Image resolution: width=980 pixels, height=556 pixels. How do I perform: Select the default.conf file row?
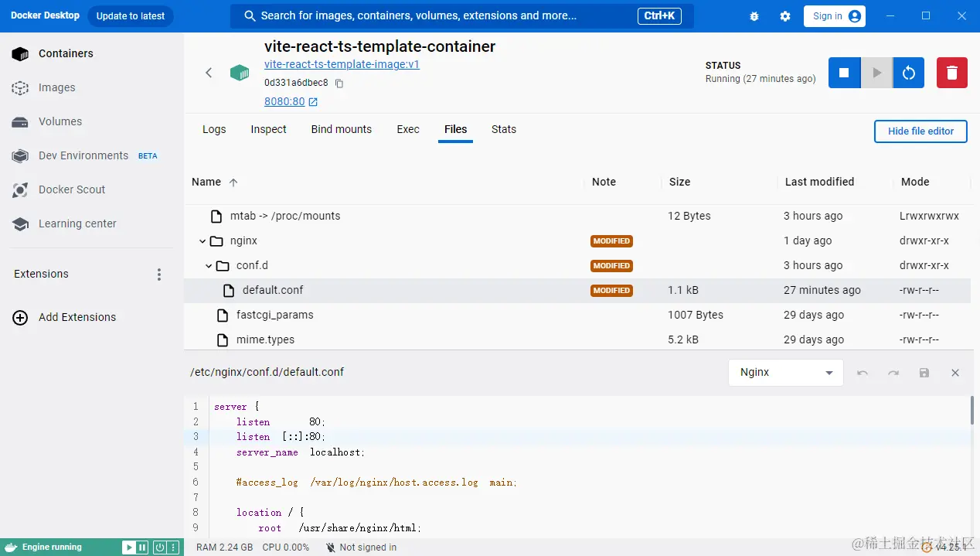pyautogui.click(x=577, y=291)
